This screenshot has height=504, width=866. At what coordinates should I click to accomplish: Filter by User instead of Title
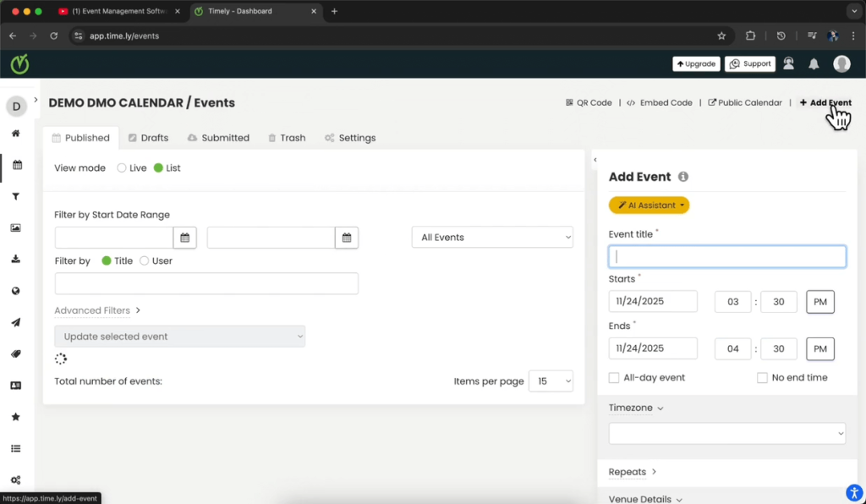click(143, 260)
